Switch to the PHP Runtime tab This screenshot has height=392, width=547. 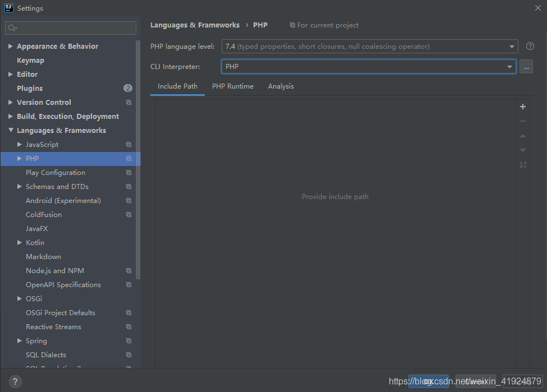233,86
